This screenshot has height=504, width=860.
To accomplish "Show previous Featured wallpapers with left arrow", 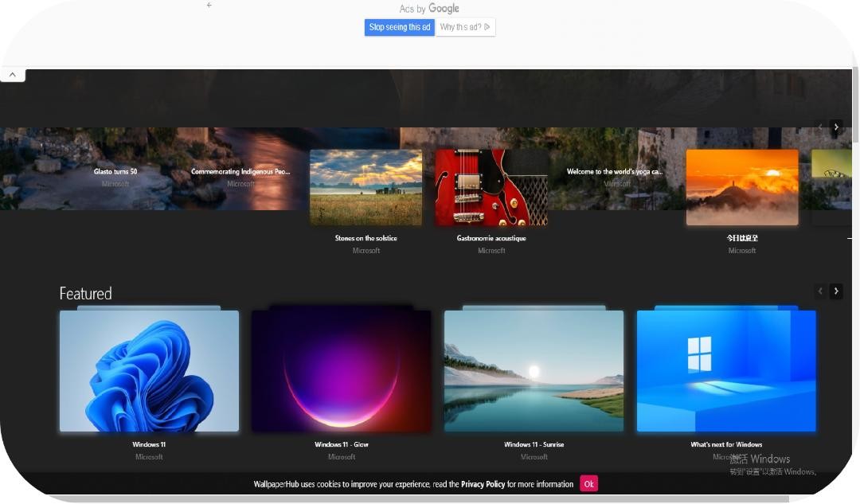I will click(x=820, y=291).
